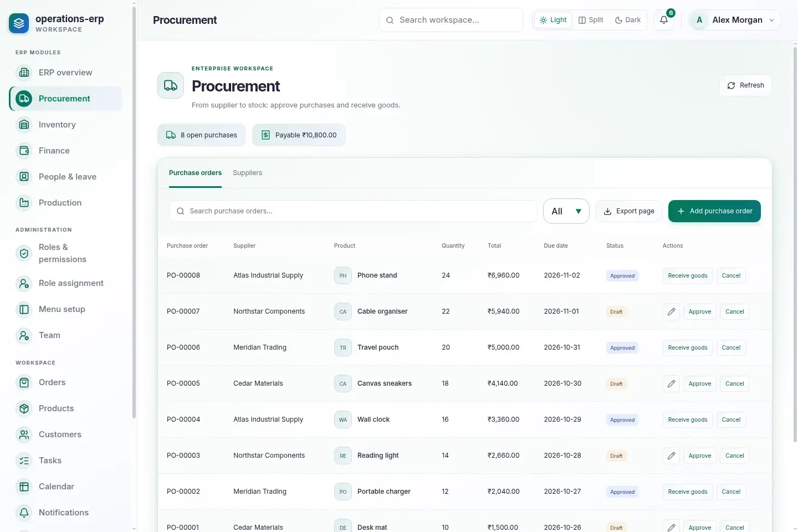The width and height of the screenshot is (798, 532).
Task: Switch to the Suppliers tab
Action: click(x=247, y=173)
